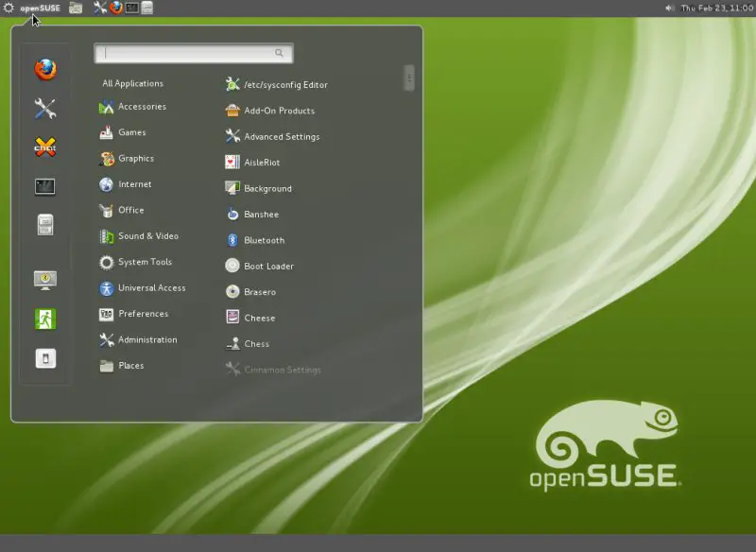Open the clock showing Thu Feb 23, 11:00
This screenshot has width=756, height=552.
[717, 9]
